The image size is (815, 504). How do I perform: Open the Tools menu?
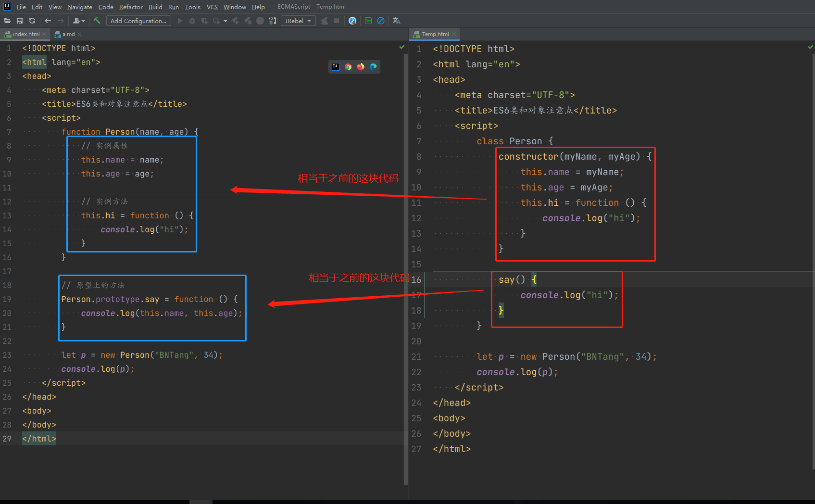pyautogui.click(x=193, y=7)
